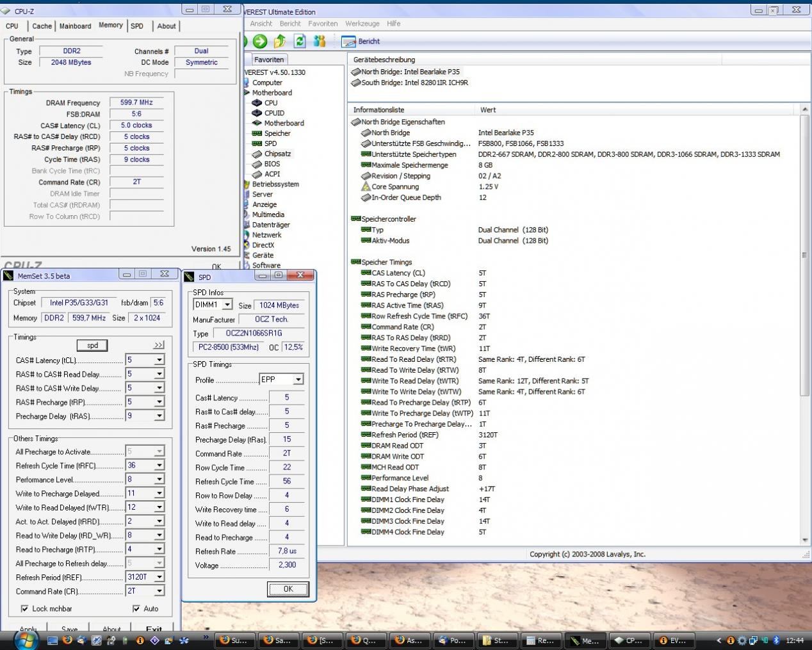This screenshot has height=650, width=812.
Task: Select Betriebssystem in the EVEREST tree
Action: click(275, 184)
